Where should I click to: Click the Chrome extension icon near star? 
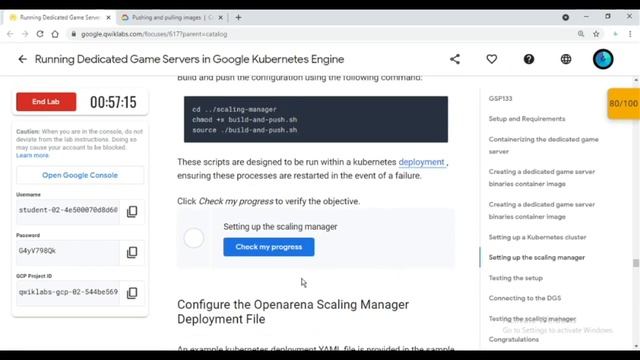click(x=615, y=34)
